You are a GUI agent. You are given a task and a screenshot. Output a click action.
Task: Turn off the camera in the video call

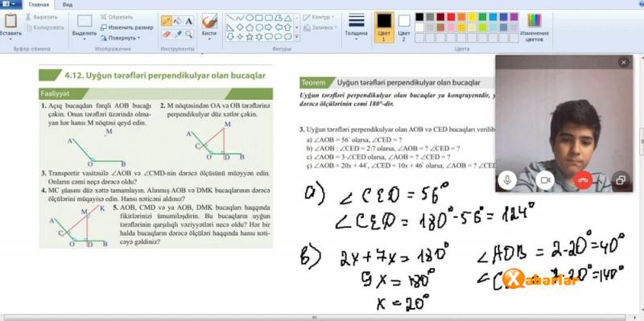coord(545,179)
